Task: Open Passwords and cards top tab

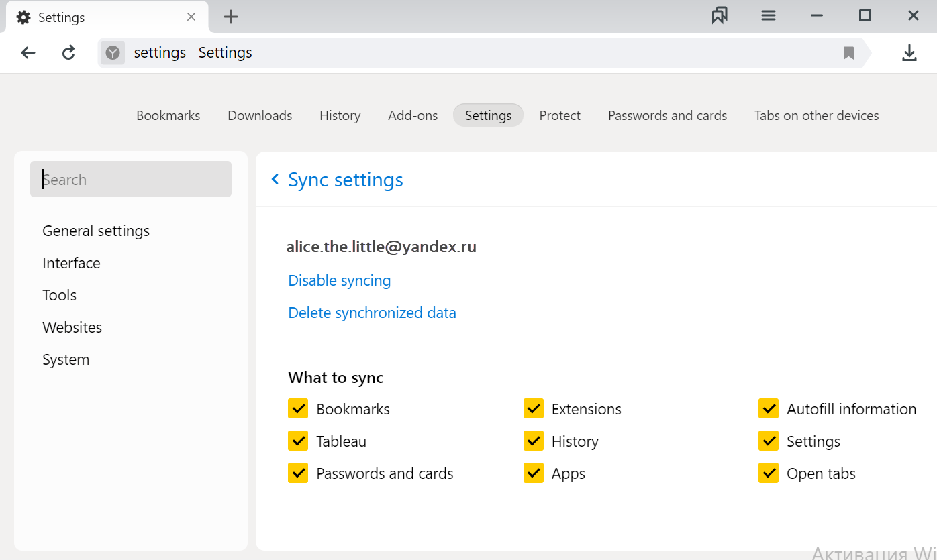Action: pos(667,115)
